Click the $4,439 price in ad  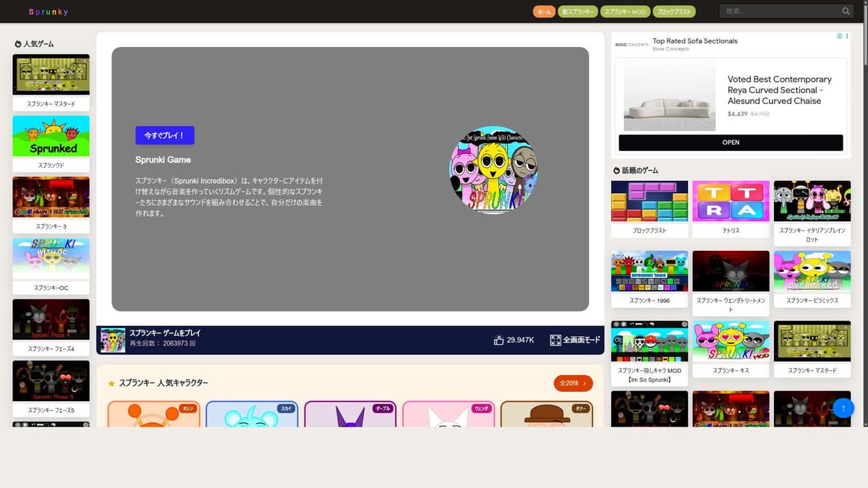coord(737,114)
